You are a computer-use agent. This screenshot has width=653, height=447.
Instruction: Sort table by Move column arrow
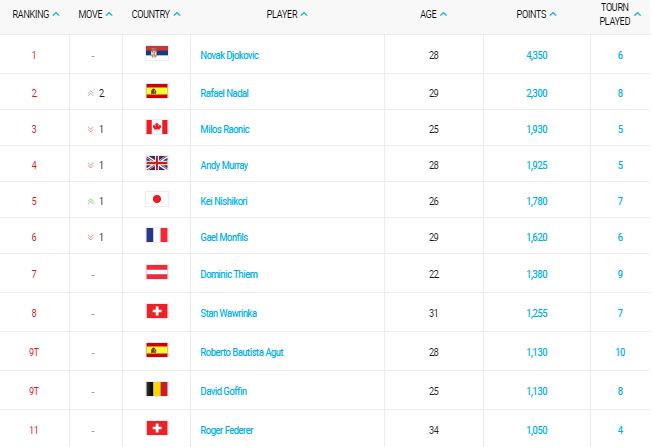109,14
